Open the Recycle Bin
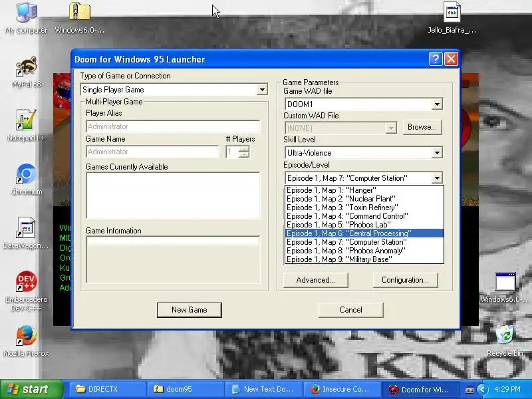This screenshot has height=399, width=532. pos(505,340)
